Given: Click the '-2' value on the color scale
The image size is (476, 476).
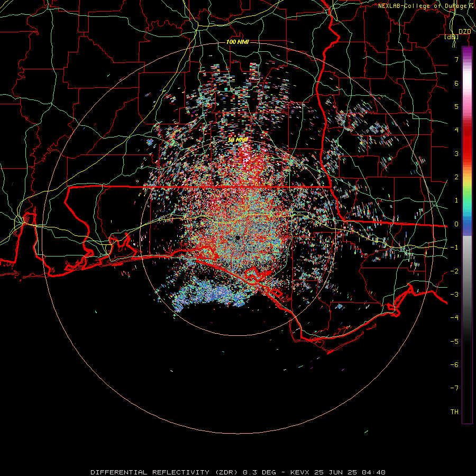Looking at the screenshot, I should (x=454, y=271).
